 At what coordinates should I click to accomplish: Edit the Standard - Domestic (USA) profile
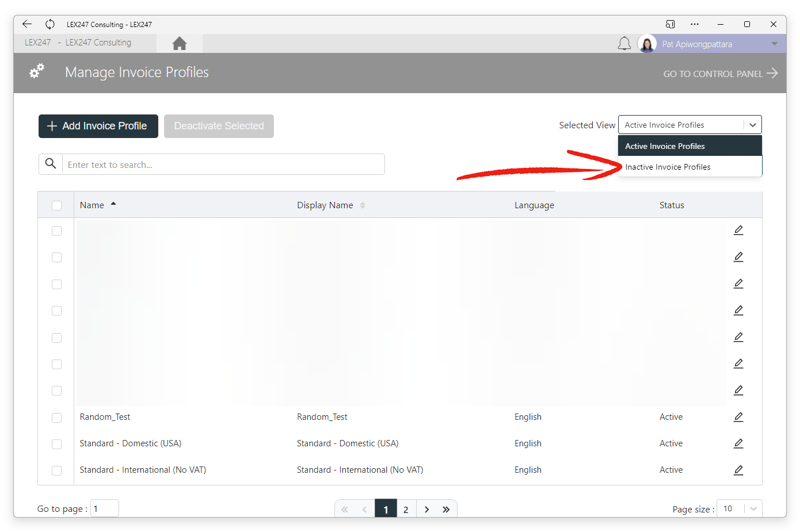[738, 443]
